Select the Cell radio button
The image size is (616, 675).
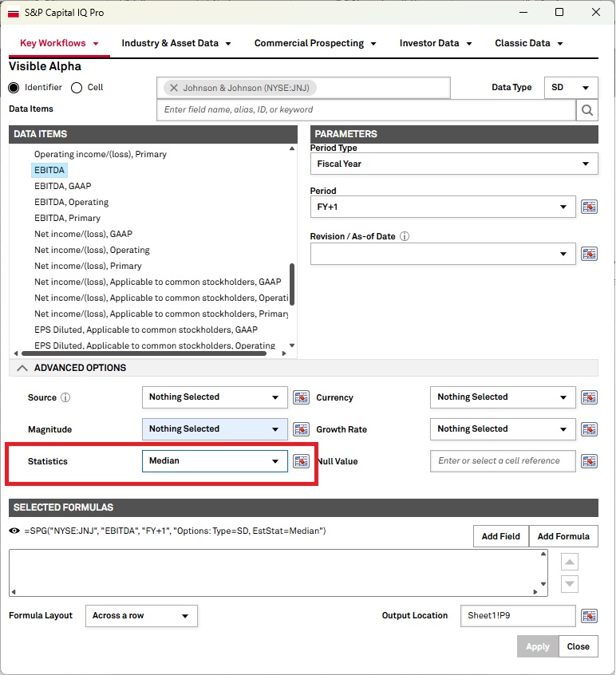point(77,88)
